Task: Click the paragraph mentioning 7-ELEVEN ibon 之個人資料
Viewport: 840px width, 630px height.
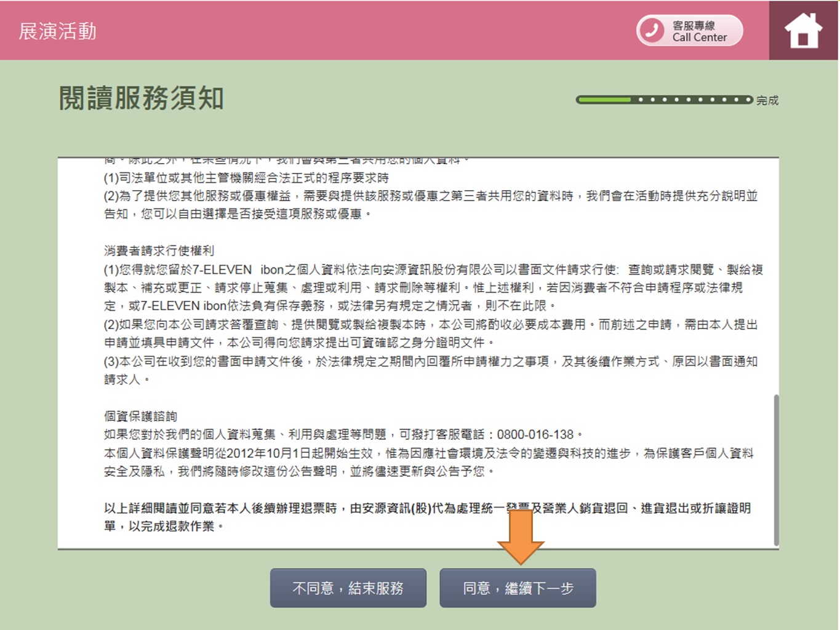Action: pos(431,287)
